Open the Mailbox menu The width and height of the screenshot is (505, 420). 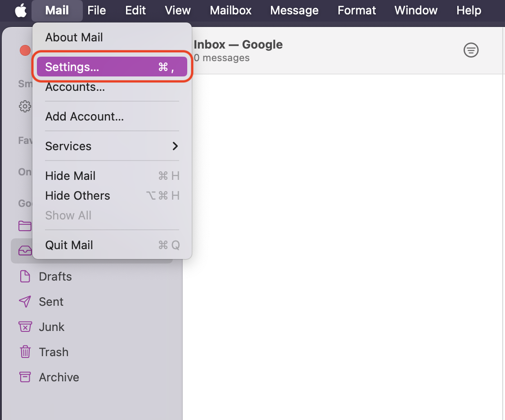(230, 11)
